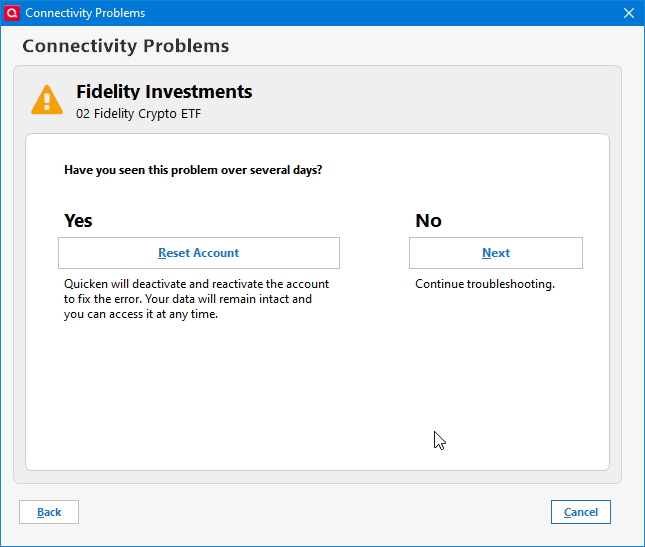Click the 02 Fidelity Crypto ETF account label
Image resolution: width=645 pixels, height=547 pixels.
(x=139, y=114)
